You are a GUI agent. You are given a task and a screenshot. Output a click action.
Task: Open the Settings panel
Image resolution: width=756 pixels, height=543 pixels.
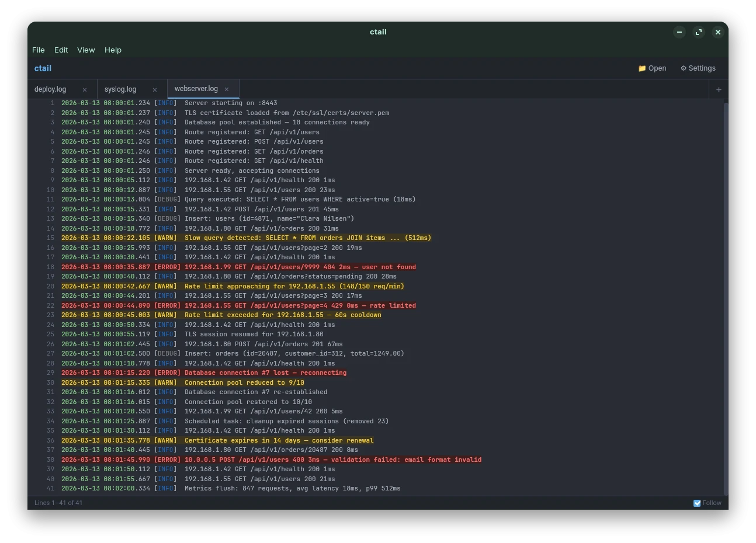pyautogui.click(x=698, y=68)
